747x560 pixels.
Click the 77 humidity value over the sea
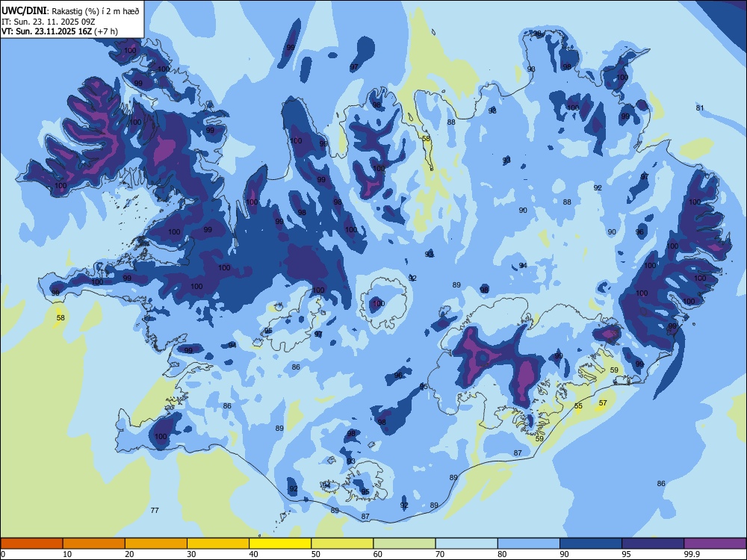[x=155, y=511]
